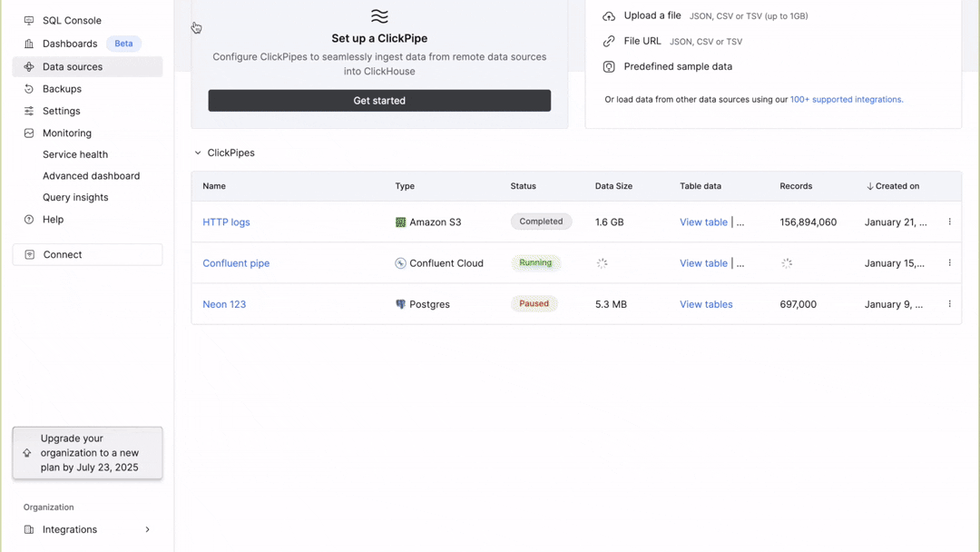Click the Amazon S3 type icon

click(400, 222)
